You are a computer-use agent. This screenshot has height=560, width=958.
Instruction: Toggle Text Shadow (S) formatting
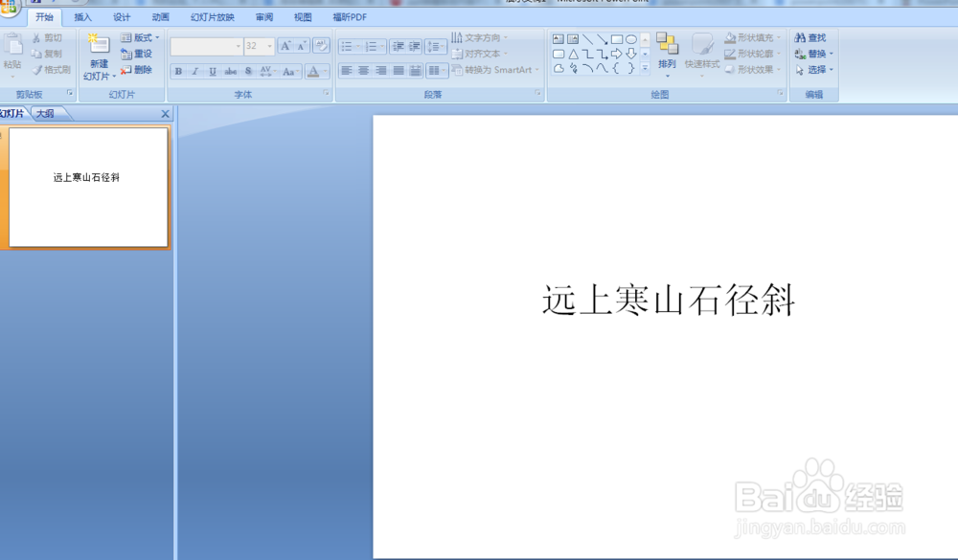pyautogui.click(x=248, y=72)
